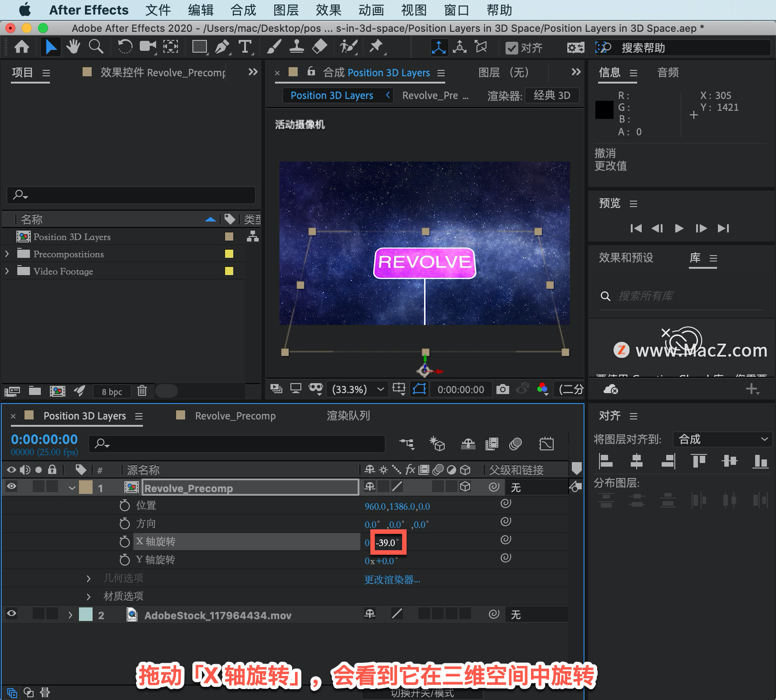Screen dimensions: 776x700
Task: Collapse the Revolve_Precomp layer properties
Action: 72,488
